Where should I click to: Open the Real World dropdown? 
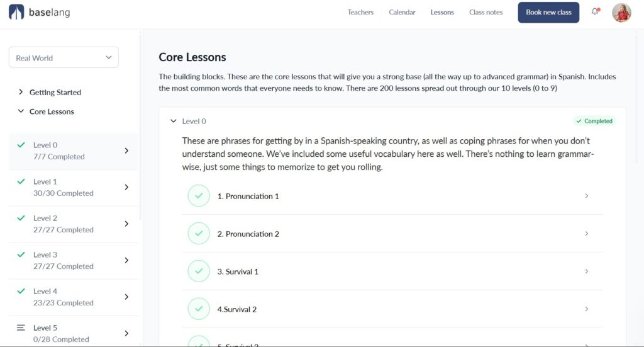(64, 57)
